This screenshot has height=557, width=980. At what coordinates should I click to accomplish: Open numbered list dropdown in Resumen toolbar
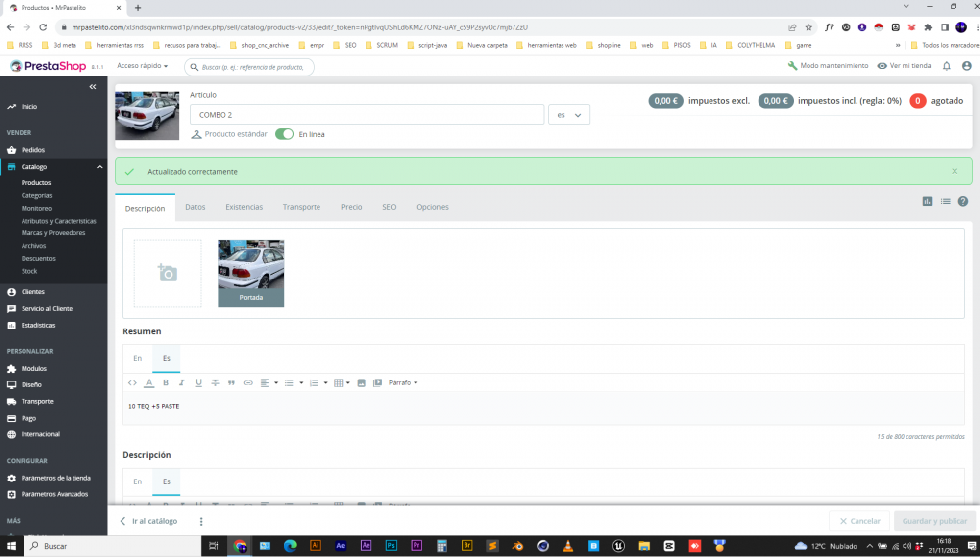click(318, 382)
